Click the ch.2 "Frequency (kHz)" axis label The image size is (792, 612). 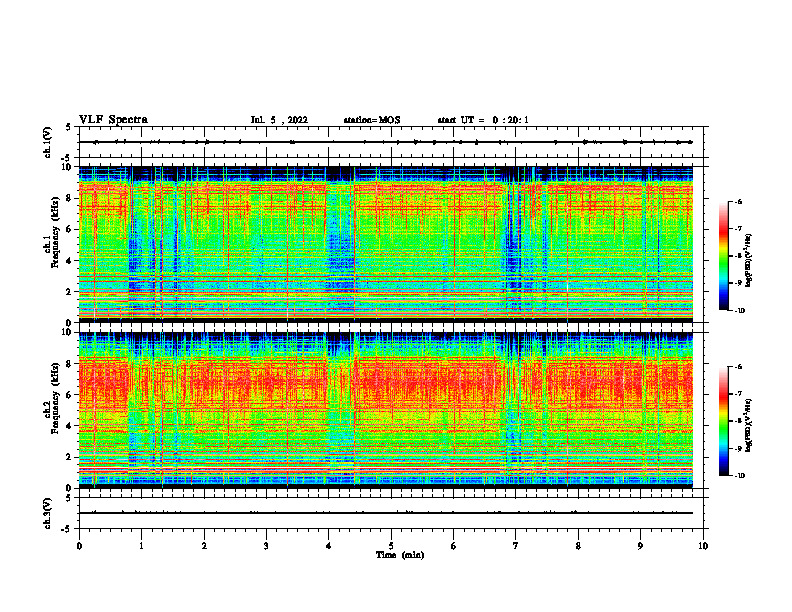[x=55, y=400]
